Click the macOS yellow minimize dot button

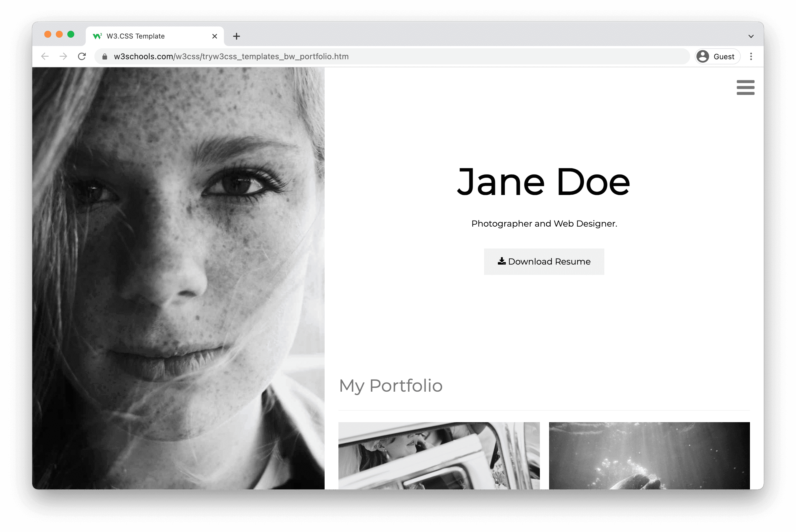(59, 35)
